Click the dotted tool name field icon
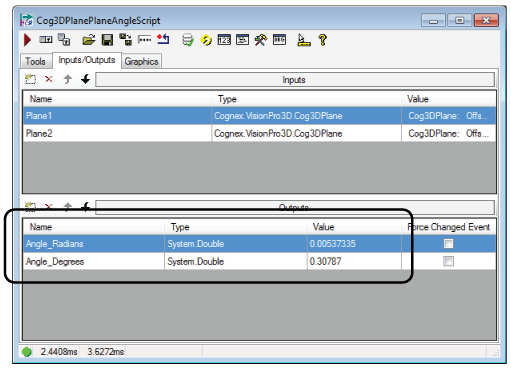Screen dimensions: 511x368 point(144,40)
